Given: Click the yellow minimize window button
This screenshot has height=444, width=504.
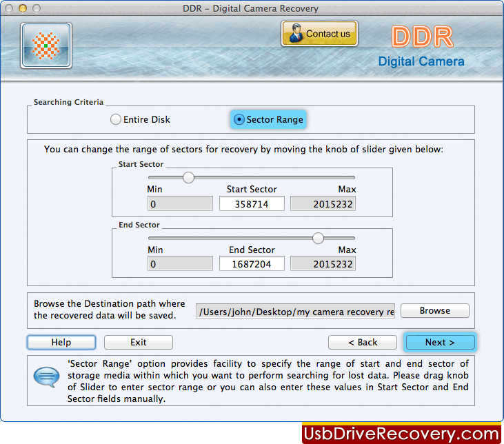Looking at the screenshot, I should tap(23, 8).
